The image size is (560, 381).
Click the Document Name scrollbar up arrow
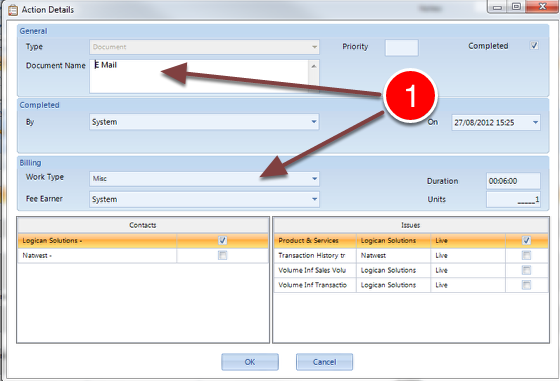coord(314,66)
